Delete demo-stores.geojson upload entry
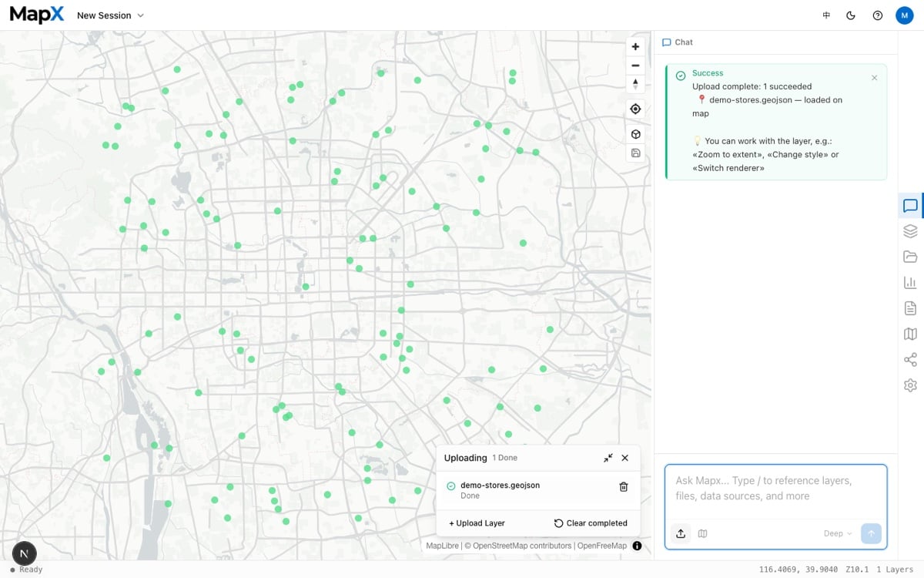The height and width of the screenshot is (578, 924). tap(624, 487)
